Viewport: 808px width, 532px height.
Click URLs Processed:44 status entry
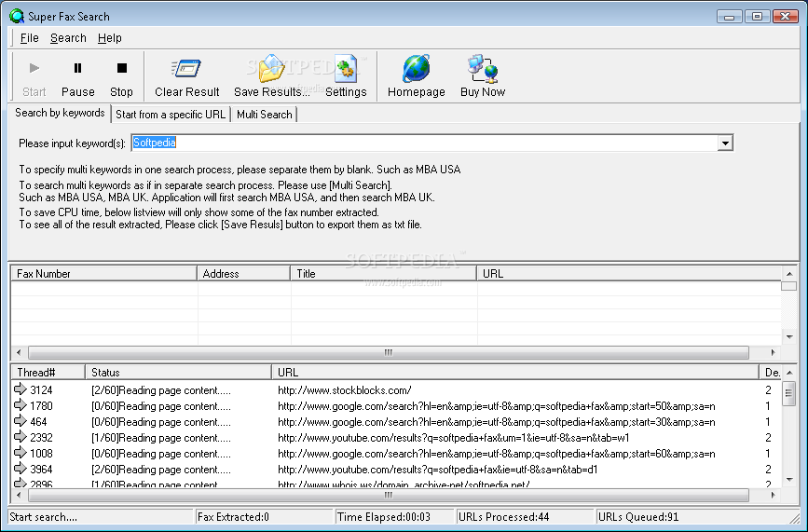[503, 517]
